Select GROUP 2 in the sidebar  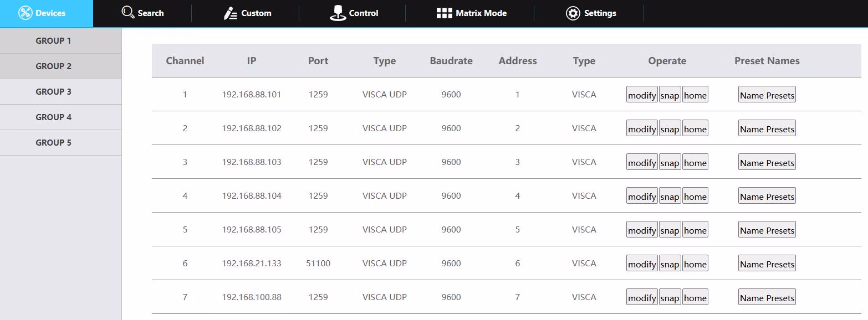pos(61,66)
